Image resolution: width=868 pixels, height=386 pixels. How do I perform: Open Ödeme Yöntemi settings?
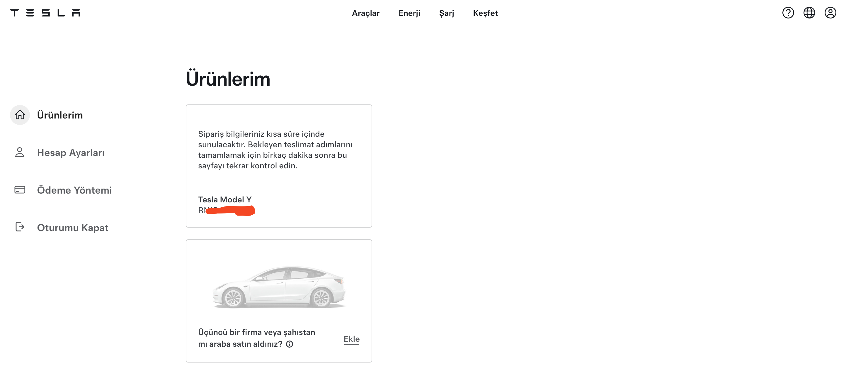pos(74,190)
